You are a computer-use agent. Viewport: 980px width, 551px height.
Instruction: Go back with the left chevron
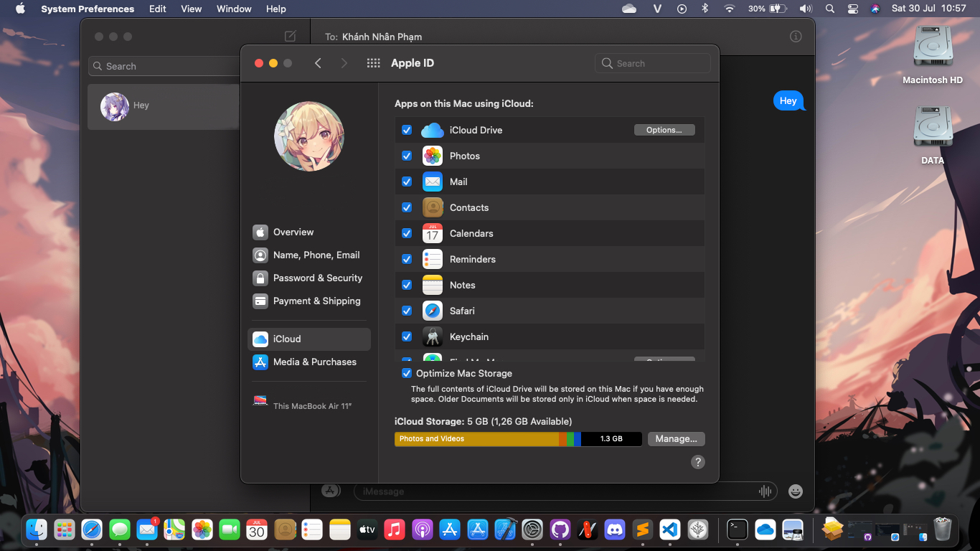(x=318, y=63)
